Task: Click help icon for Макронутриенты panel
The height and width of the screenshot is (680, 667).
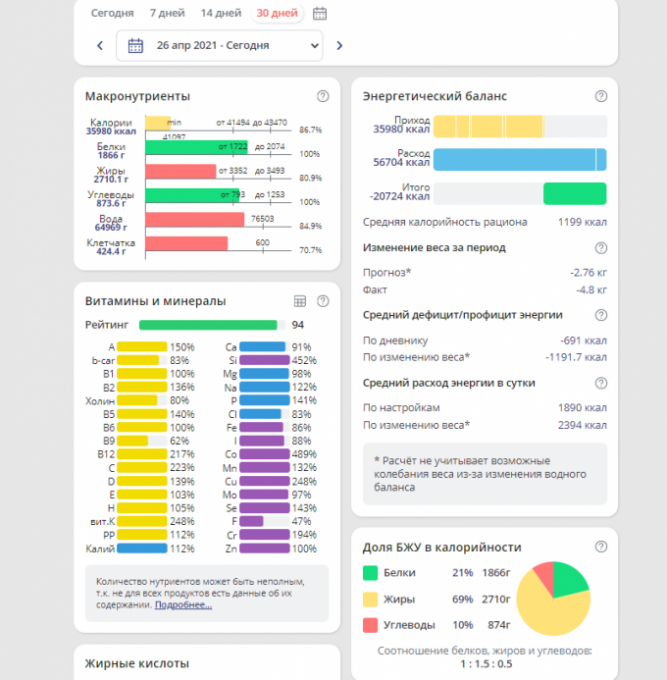Action: coord(323,96)
